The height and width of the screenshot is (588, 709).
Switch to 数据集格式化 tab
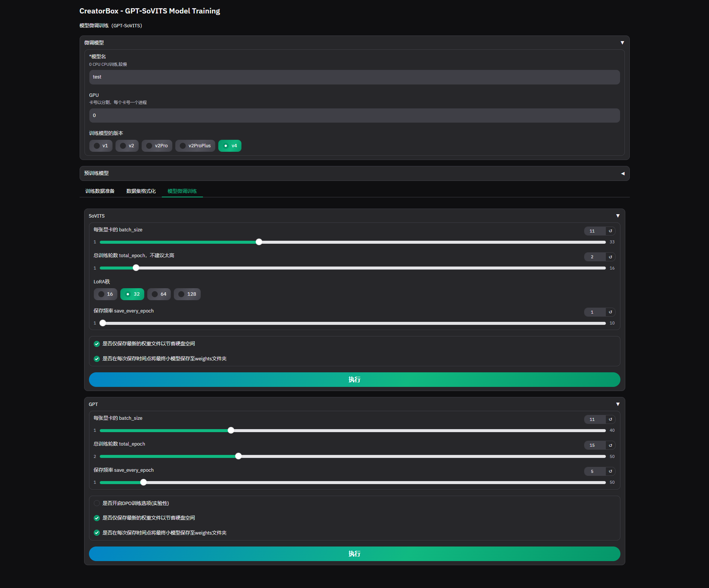tap(141, 191)
